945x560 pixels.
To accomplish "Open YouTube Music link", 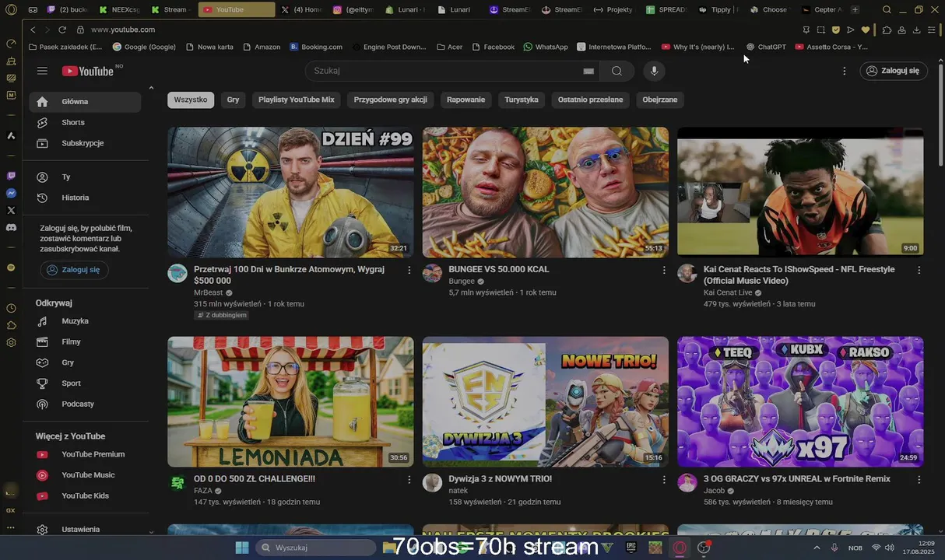I will tap(85, 475).
